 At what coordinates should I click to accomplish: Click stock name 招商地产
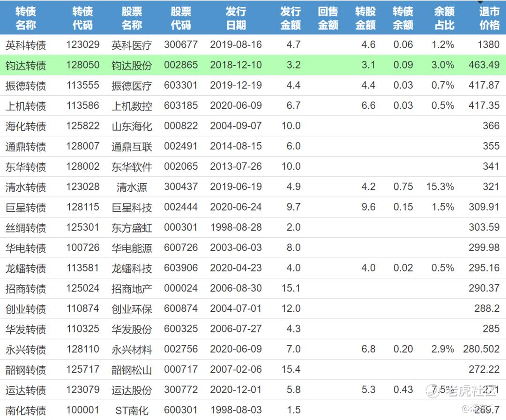click(x=132, y=289)
